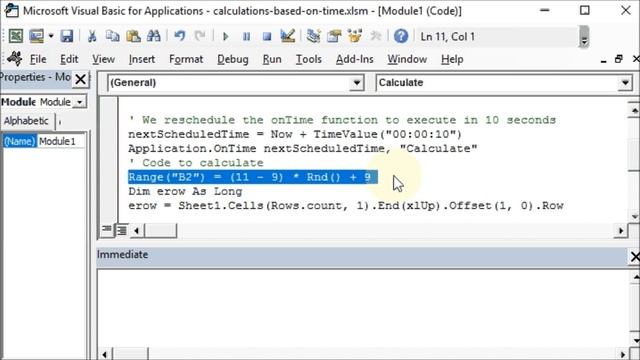Click the Insert UserForm toolbar icon
The width and height of the screenshot is (640, 360).
[x=36, y=36]
